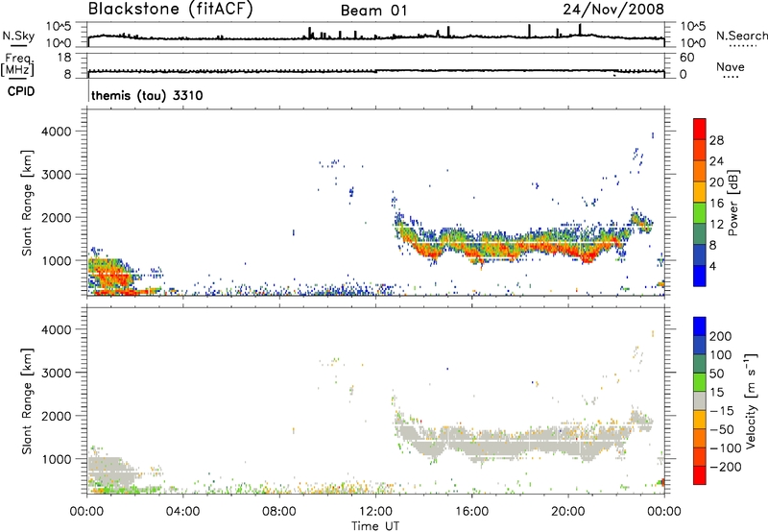Click the '16:00' time tick label
This screenshot has width=768, height=532.
(471, 512)
